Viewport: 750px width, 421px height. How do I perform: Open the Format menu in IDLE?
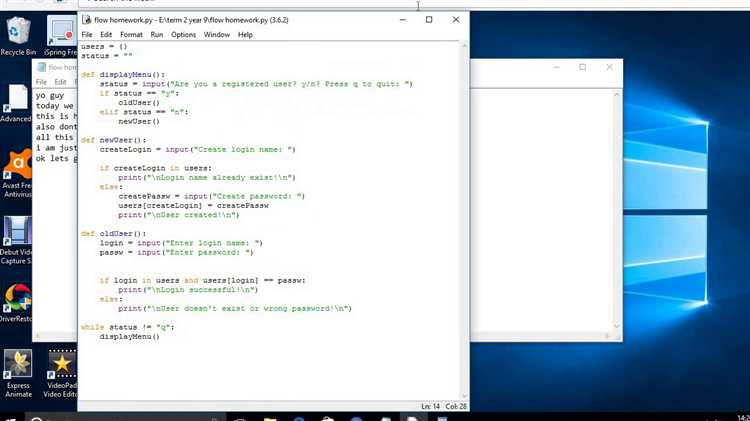coord(131,34)
